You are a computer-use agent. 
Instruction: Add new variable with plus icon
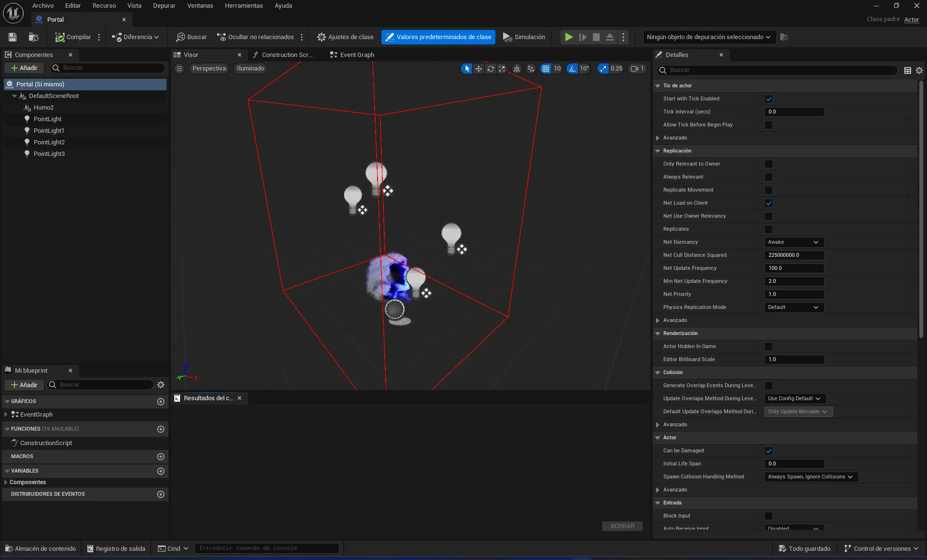tap(161, 471)
